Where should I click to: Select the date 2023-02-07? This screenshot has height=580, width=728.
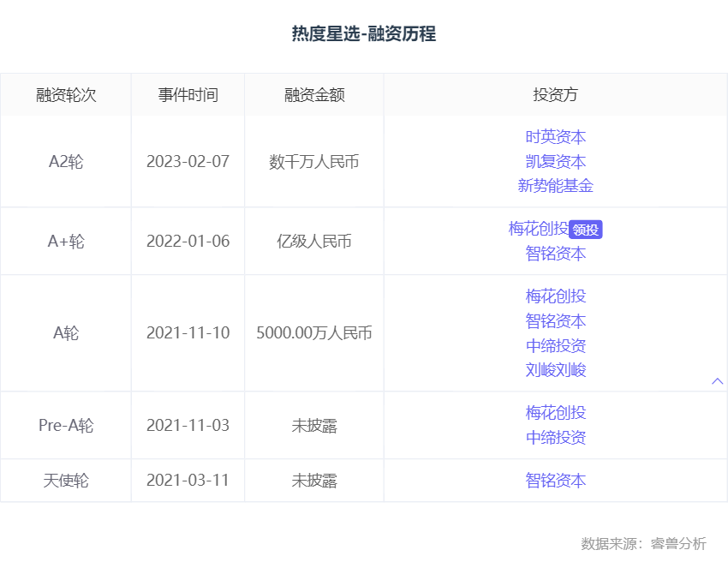coord(188,162)
